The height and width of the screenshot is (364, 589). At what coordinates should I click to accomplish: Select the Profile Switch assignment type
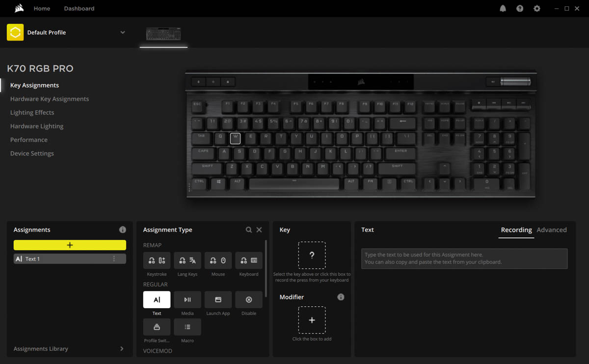(157, 327)
